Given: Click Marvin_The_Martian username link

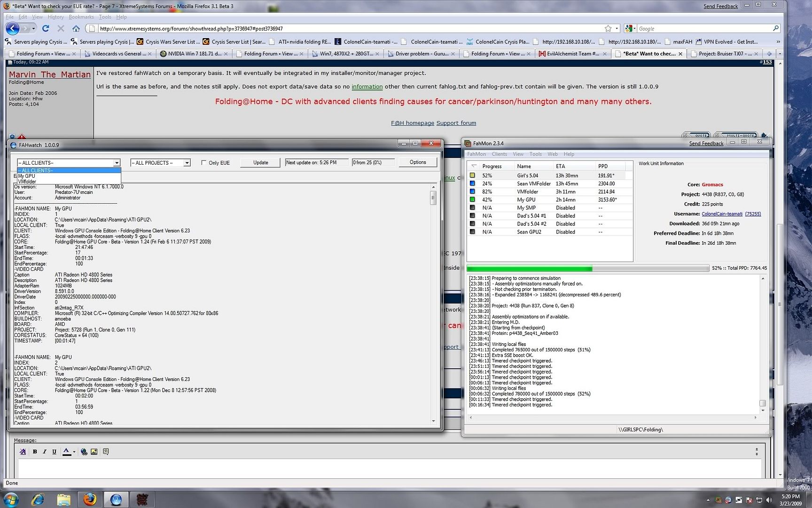Looking at the screenshot, I should [x=50, y=74].
